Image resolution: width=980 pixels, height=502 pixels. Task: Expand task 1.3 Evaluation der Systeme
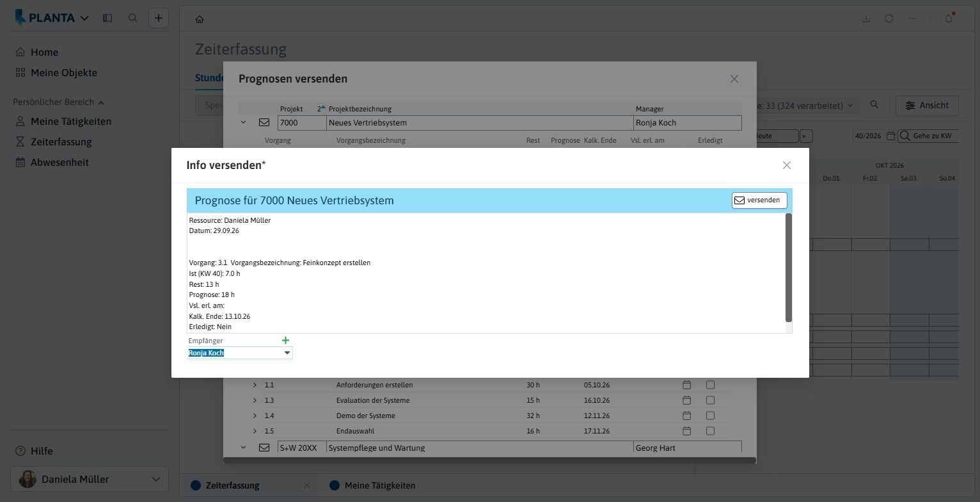pyautogui.click(x=255, y=400)
